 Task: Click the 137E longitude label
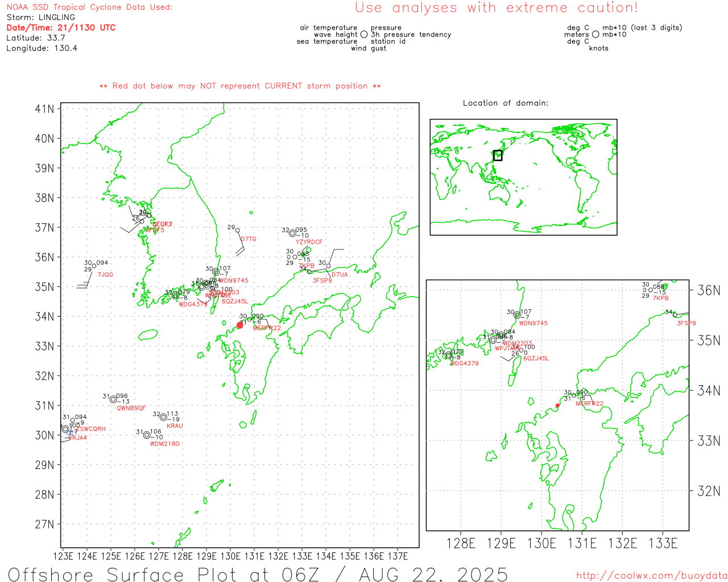[x=398, y=556]
